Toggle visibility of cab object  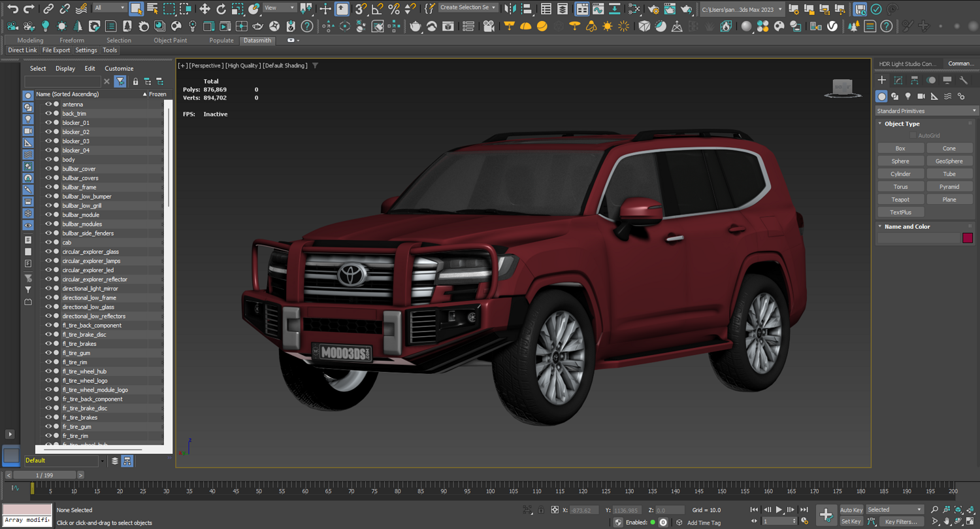pyautogui.click(x=48, y=242)
